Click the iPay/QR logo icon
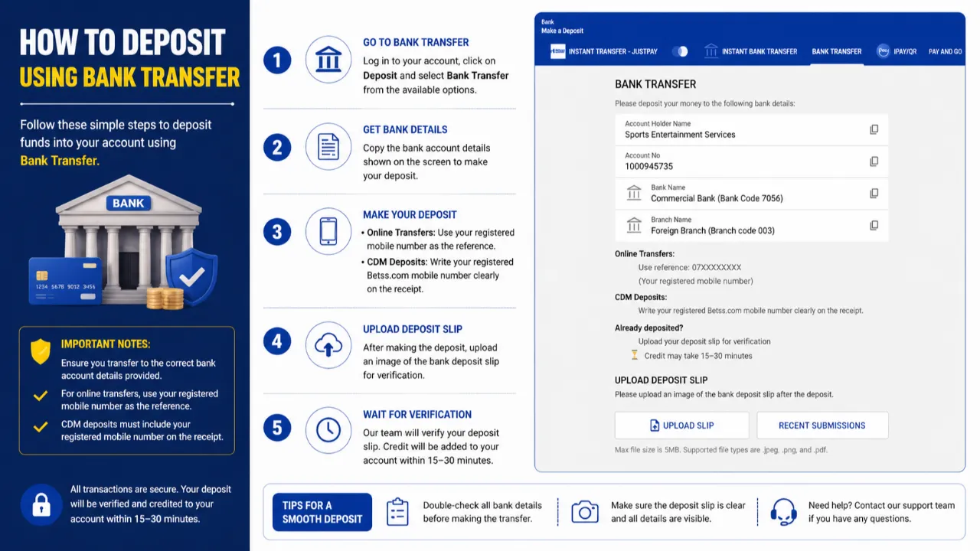980x551 pixels. pos(883,51)
